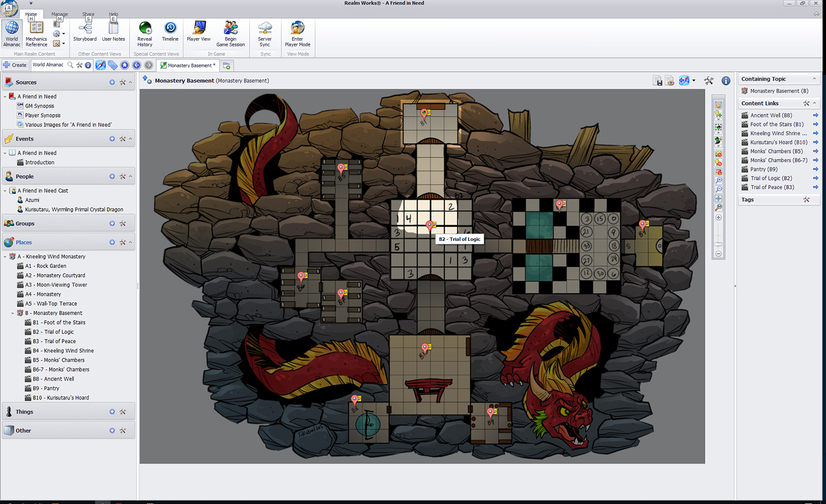This screenshot has width=826, height=504.
Task: Switch to the Help ribbon tab
Action: 113,14
